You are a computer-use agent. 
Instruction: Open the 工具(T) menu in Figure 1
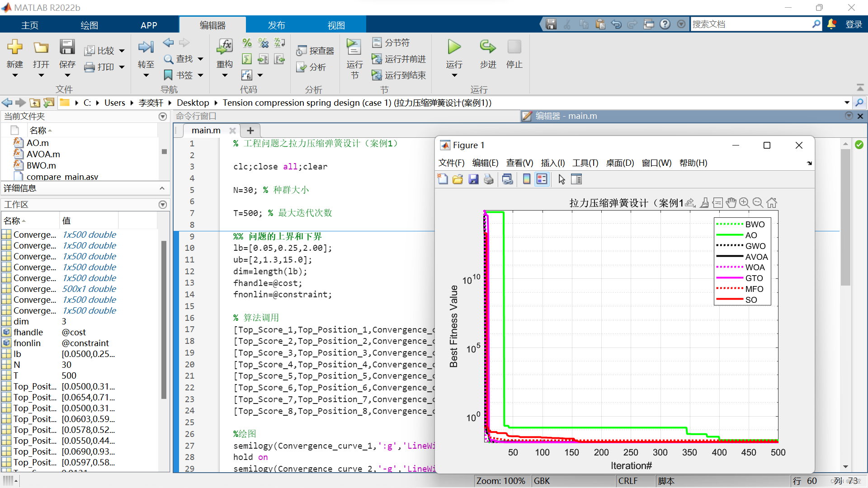tap(585, 163)
